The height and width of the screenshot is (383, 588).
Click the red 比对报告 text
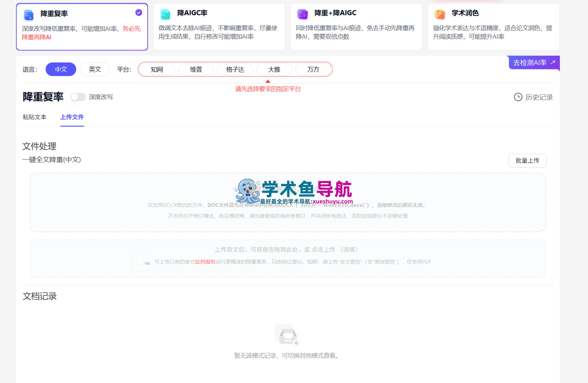point(205,262)
